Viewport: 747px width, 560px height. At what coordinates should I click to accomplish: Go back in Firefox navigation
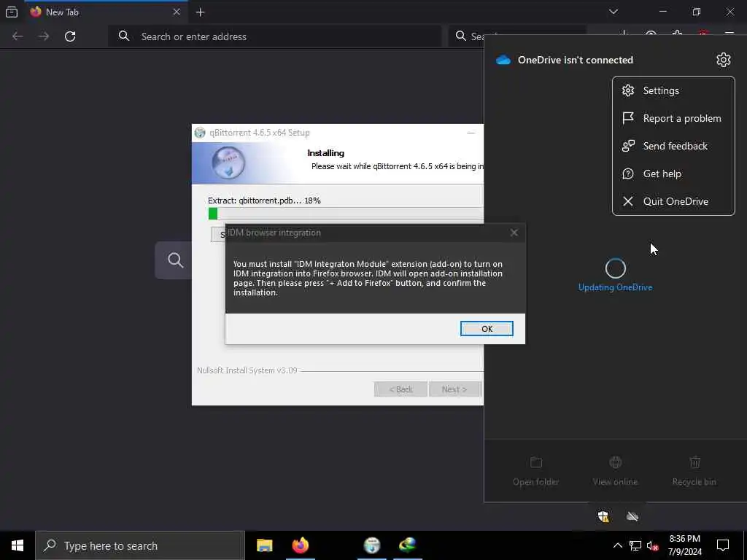(x=18, y=36)
